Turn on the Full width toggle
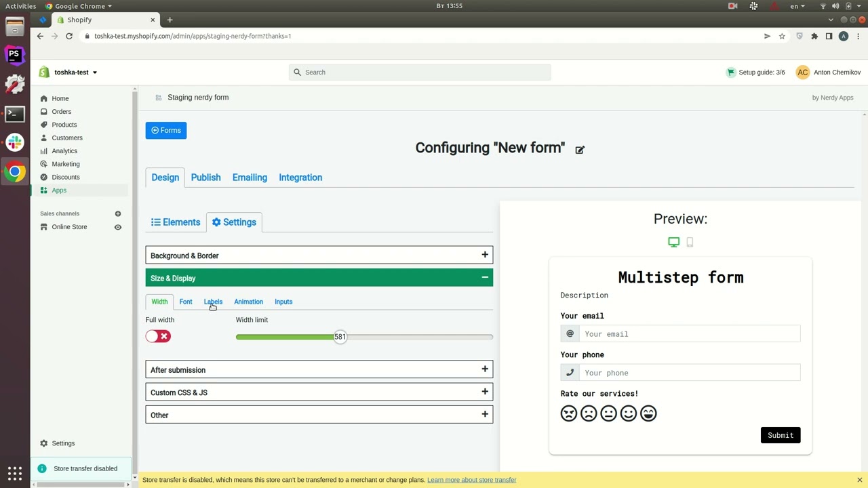The image size is (868, 488). coord(158,336)
